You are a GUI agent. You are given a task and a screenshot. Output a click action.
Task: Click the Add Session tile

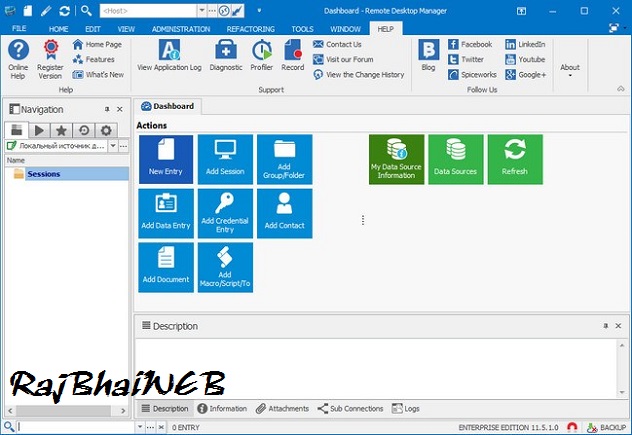click(x=225, y=159)
